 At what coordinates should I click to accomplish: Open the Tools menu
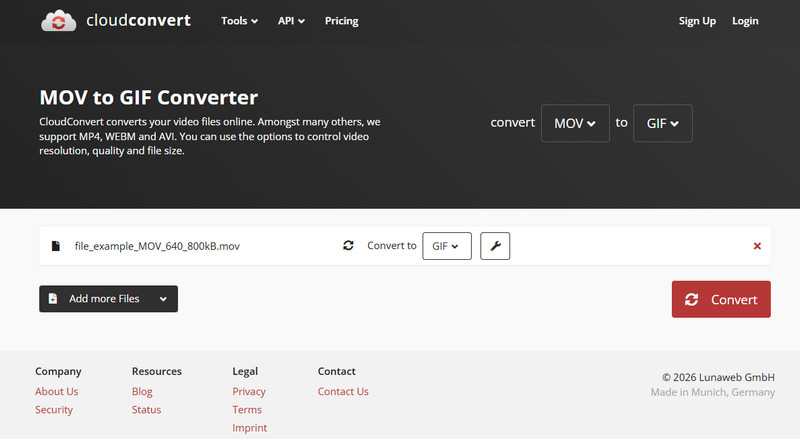pyautogui.click(x=239, y=21)
